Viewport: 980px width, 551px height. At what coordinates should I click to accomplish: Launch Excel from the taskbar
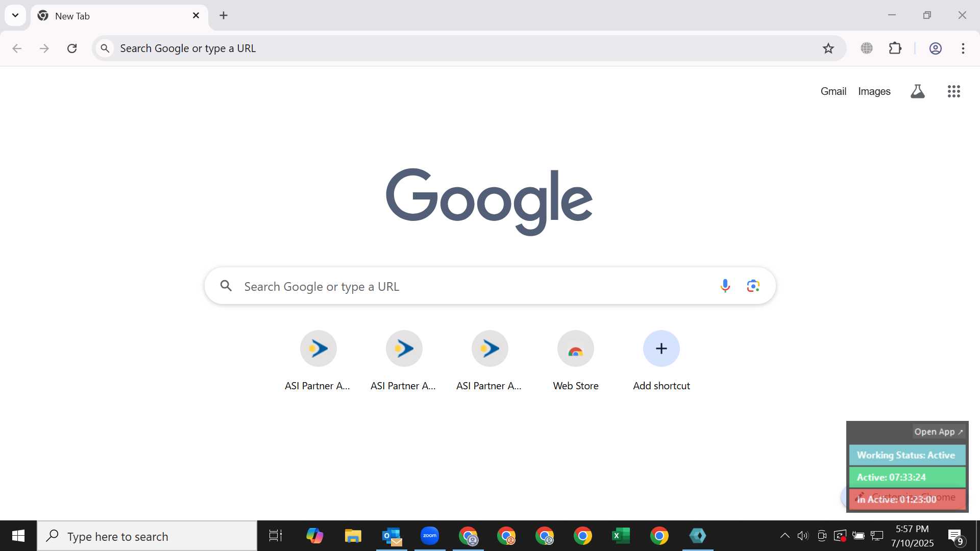[621, 536]
